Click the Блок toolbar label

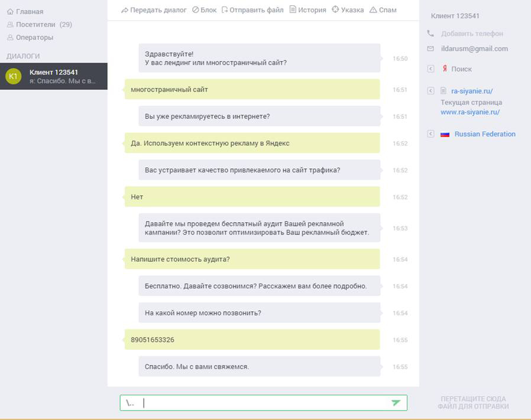coord(208,10)
